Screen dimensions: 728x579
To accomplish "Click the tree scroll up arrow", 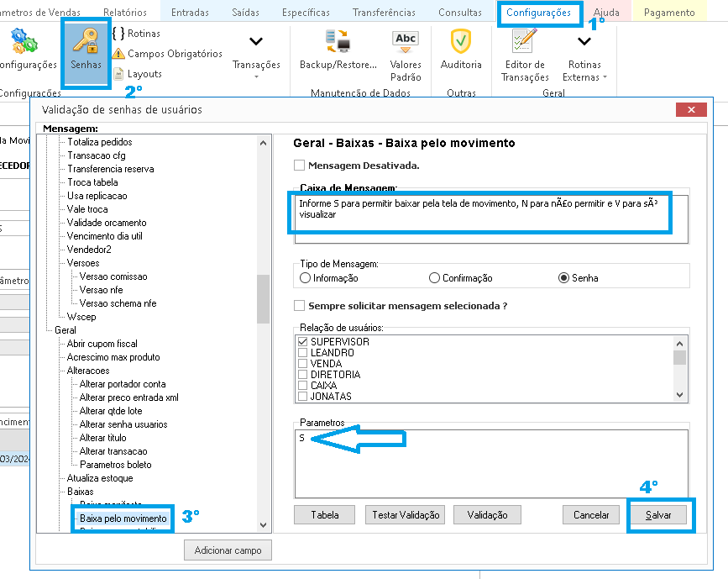I will (x=264, y=143).
